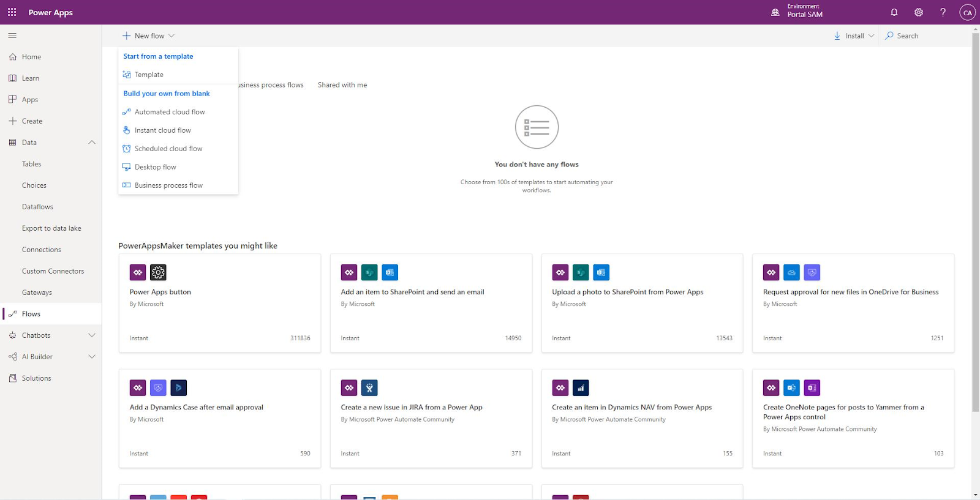Click the New flow button
This screenshot has width=980, height=500.
click(x=148, y=35)
